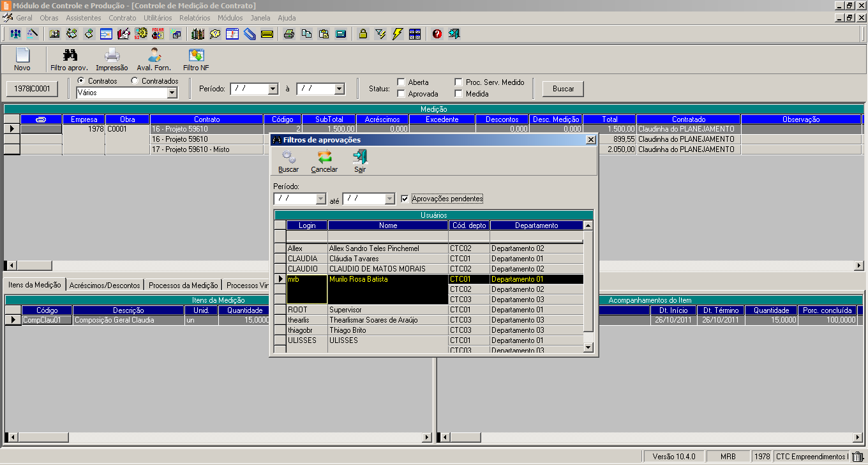Click Buscar gears icon in dialog
Viewport: 868px width, 465px height.
[288, 161]
